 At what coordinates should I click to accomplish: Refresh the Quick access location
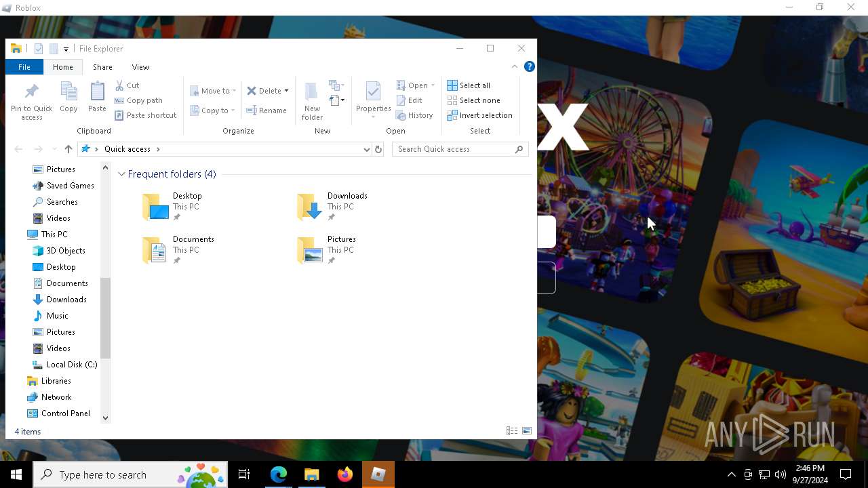pyautogui.click(x=378, y=149)
